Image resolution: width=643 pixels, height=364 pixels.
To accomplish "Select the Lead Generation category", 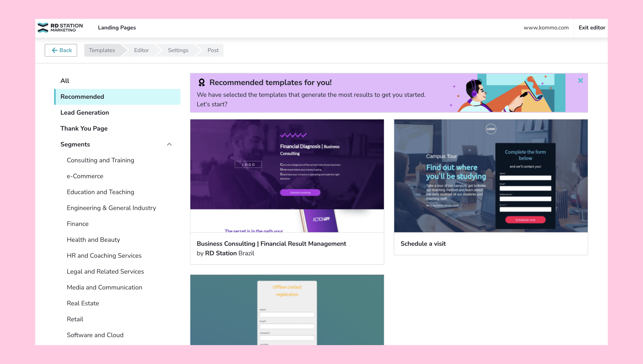I will (x=84, y=113).
